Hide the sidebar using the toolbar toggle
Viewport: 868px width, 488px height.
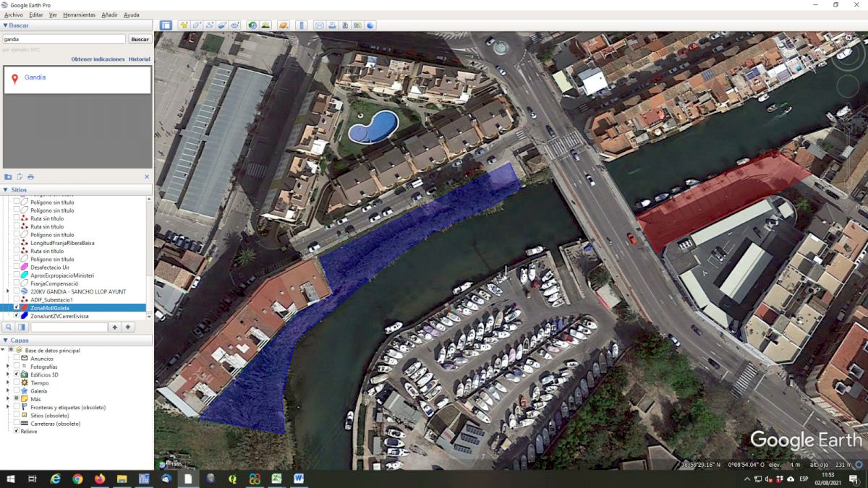click(x=166, y=25)
